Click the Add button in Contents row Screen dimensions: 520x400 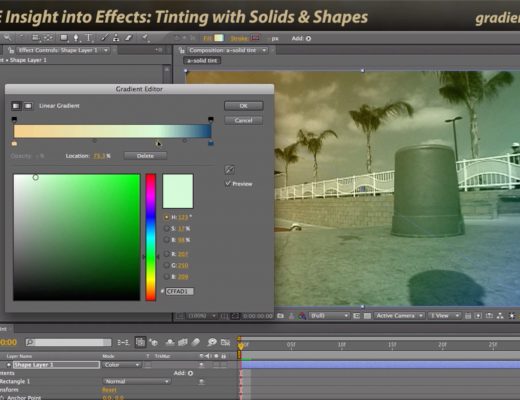coord(190,373)
